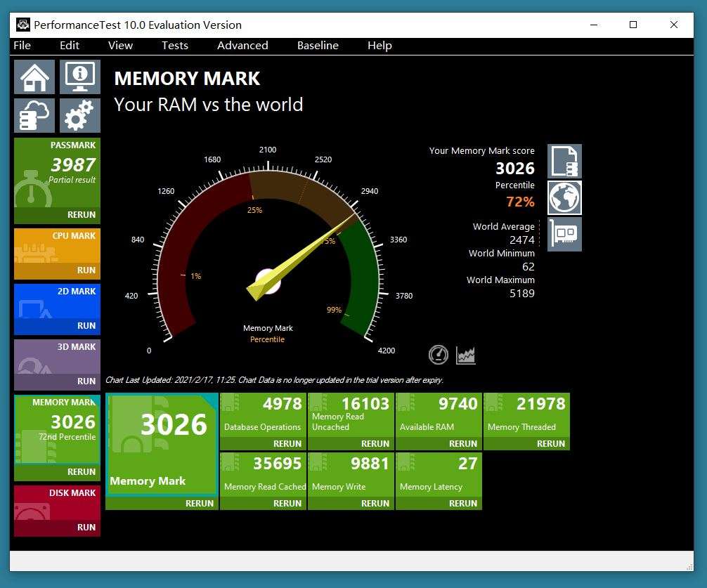This screenshot has width=707, height=588.
Task: Open the cloud baseline manager icon
Action: point(34,116)
